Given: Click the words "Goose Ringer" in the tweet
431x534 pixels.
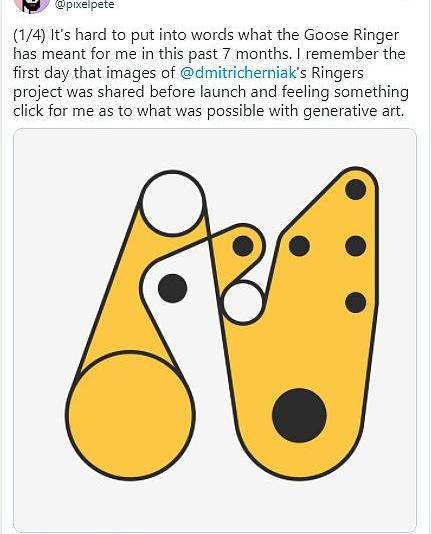Looking at the screenshot, I should coord(351,35).
